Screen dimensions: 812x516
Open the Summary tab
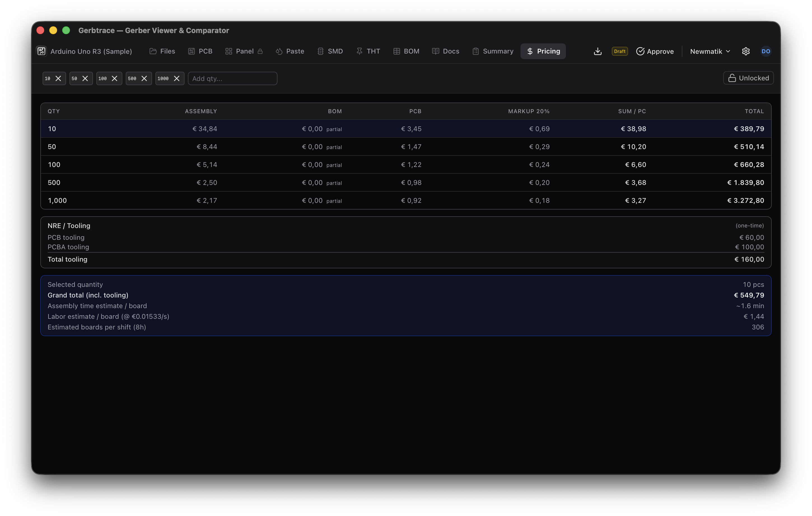(493, 51)
